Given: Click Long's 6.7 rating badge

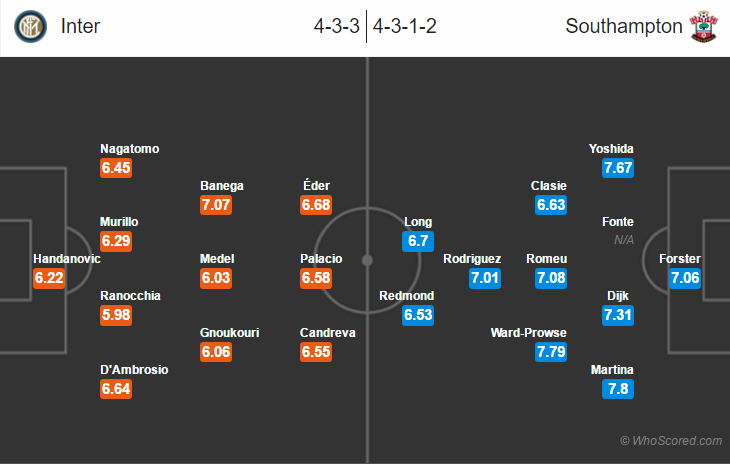Looking at the screenshot, I should (418, 241).
